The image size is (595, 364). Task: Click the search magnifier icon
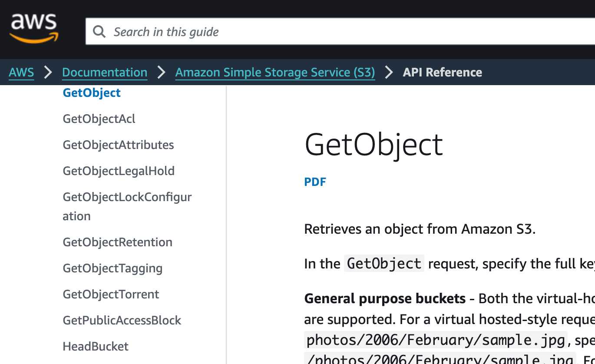(x=99, y=32)
